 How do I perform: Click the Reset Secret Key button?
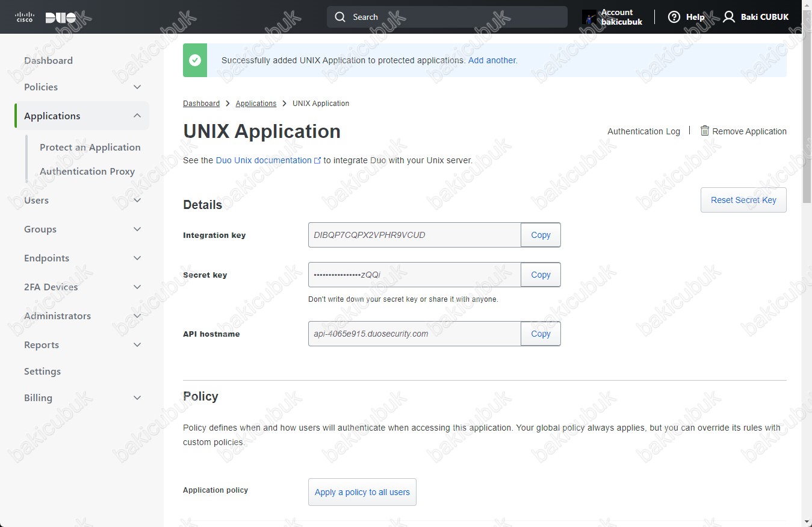tap(743, 200)
